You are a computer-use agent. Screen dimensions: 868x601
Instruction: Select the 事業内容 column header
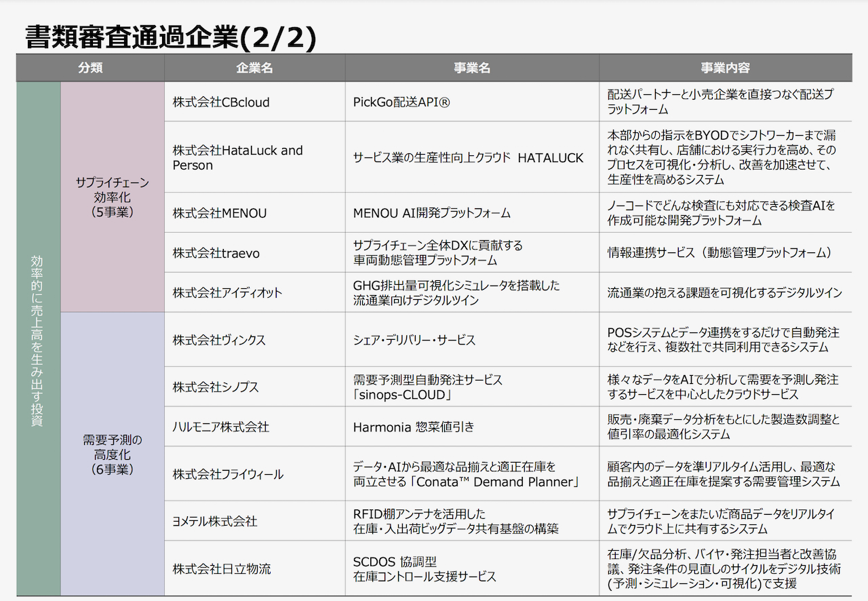(x=726, y=68)
